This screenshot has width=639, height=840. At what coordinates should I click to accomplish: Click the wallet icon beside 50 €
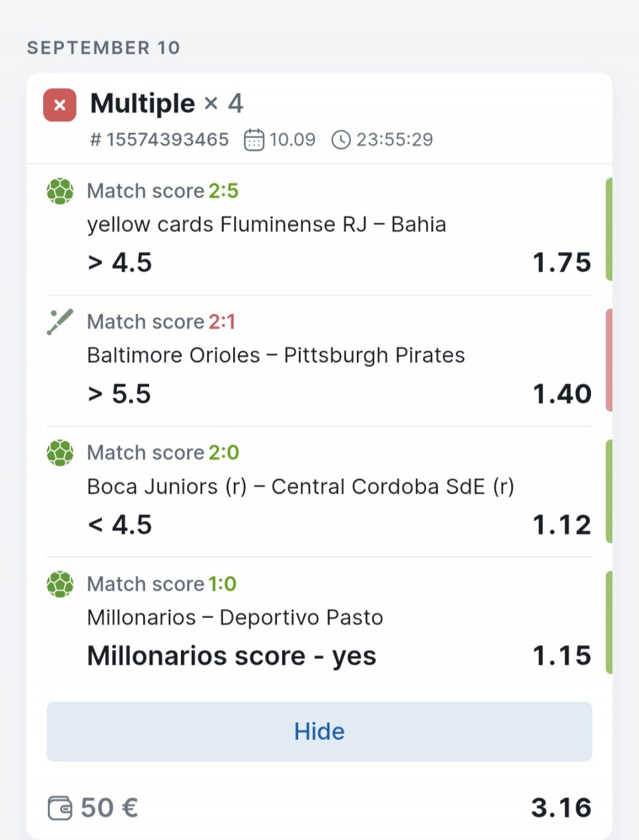coord(60,808)
